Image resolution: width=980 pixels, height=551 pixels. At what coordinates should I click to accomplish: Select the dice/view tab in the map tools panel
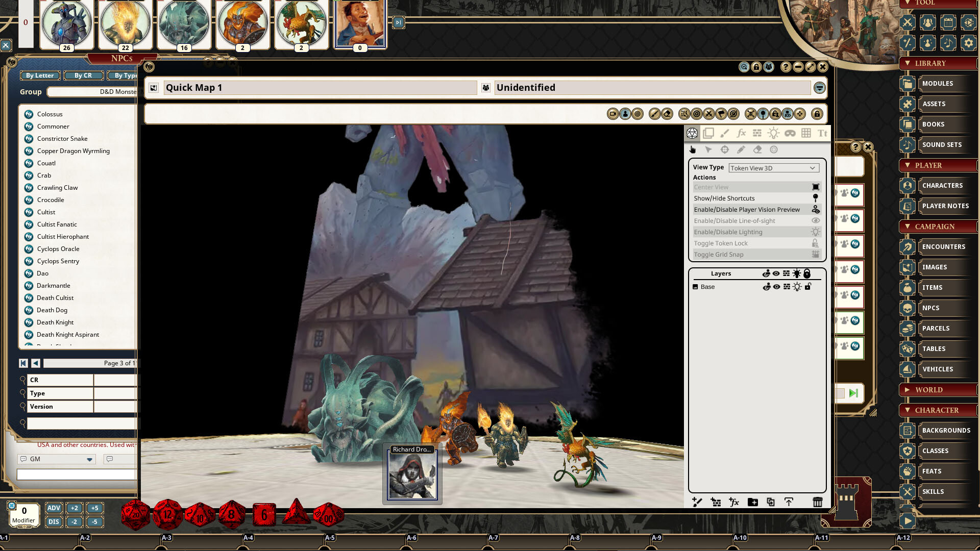click(693, 133)
